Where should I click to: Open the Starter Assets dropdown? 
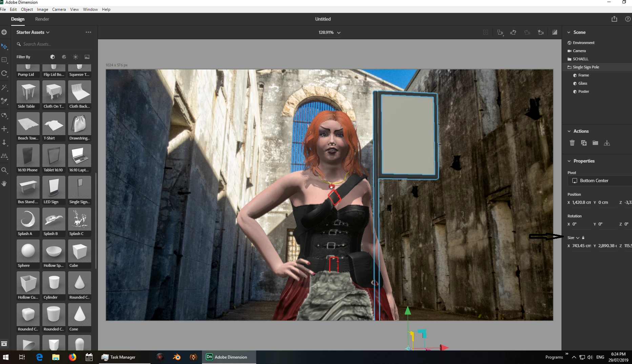[x=33, y=32]
